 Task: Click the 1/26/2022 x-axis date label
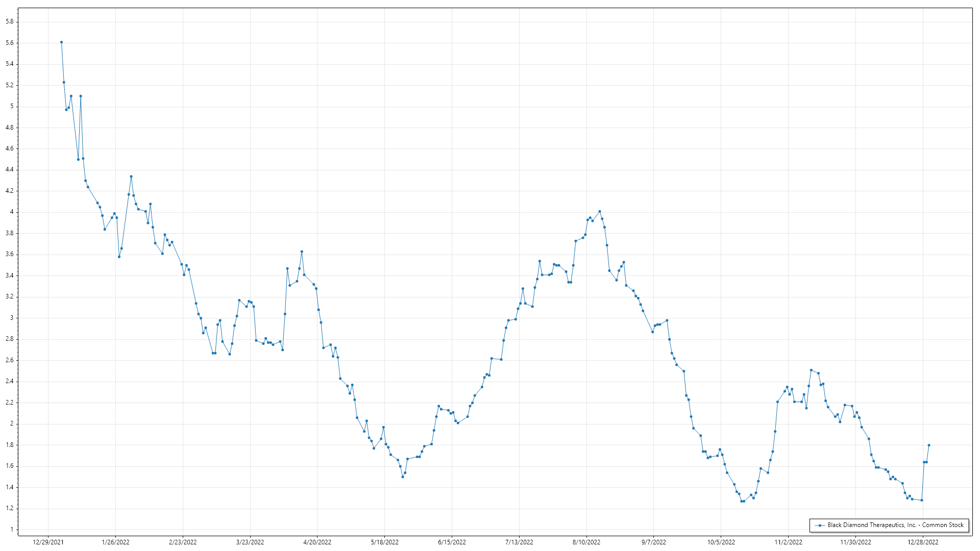115,542
